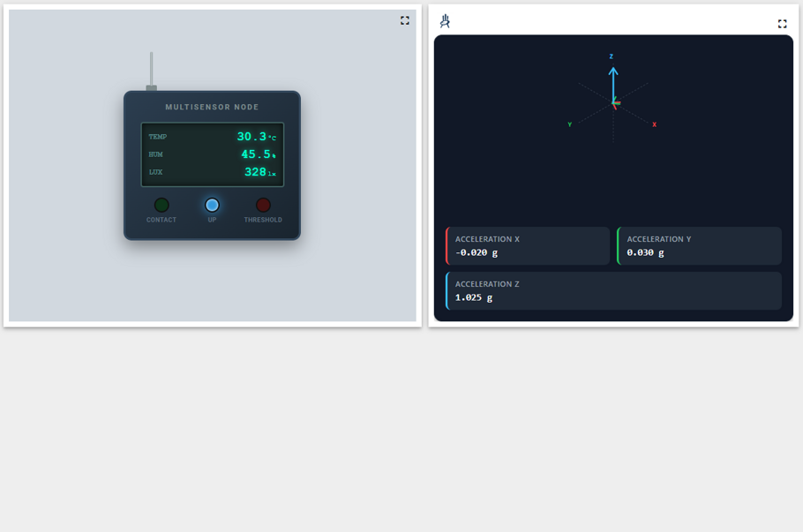Click the green CONTACT indicator LED

[x=161, y=205]
